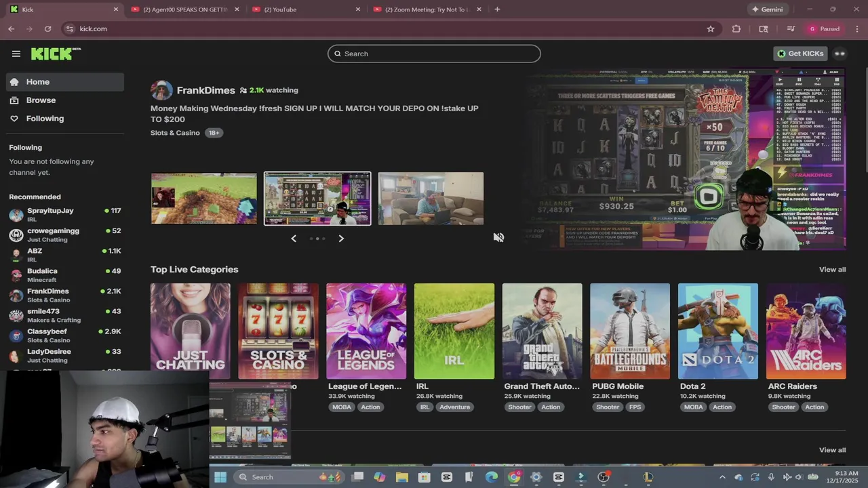The height and width of the screenshot is (488, 868).
Task: Click the lower View all link
Action: pyautogui.click(x=832, y=450)
